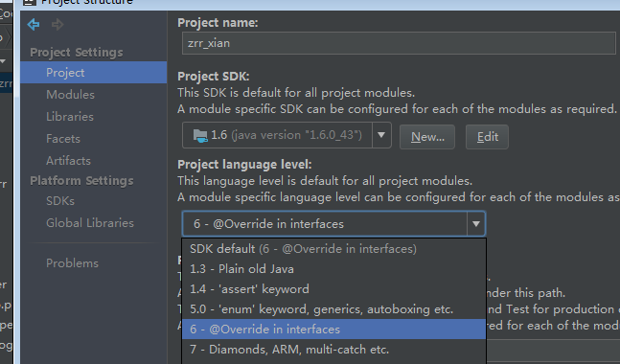Open the Facets settings page
The height and width of the screenshot is (364, 620).
[63, 139]
